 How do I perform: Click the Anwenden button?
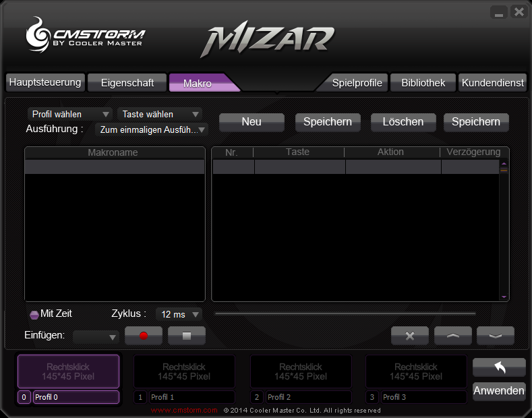click(499, 391)
